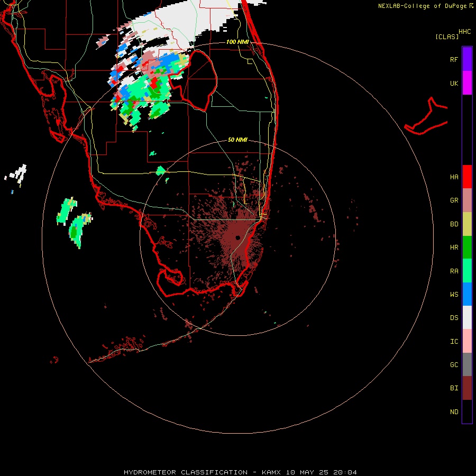Viewport: 476px width, 476px height.
Task: Click the IC legend label
Action: coord(454,342)
